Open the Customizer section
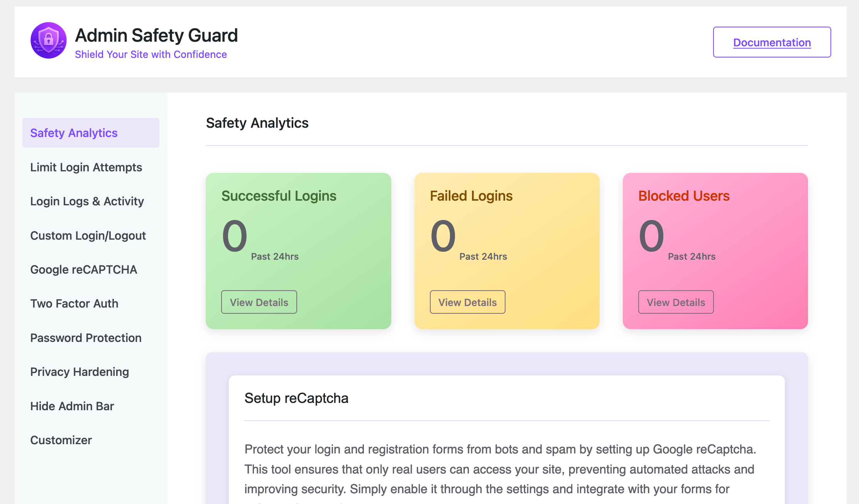859x504 pixels. [61, 440]
